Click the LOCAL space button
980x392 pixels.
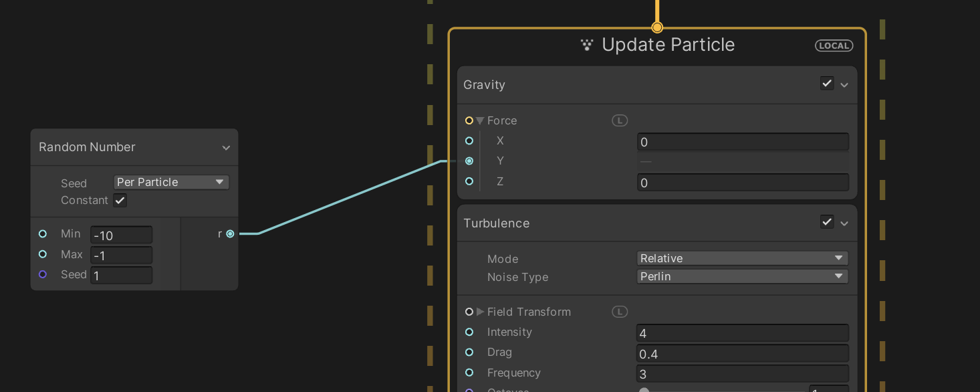pyautogui.click(x=834, y=45)
